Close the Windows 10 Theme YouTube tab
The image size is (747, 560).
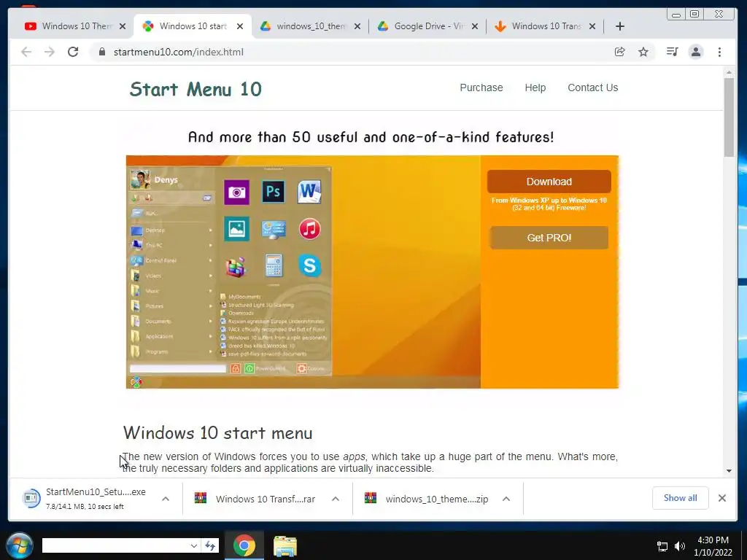(123, 26)
